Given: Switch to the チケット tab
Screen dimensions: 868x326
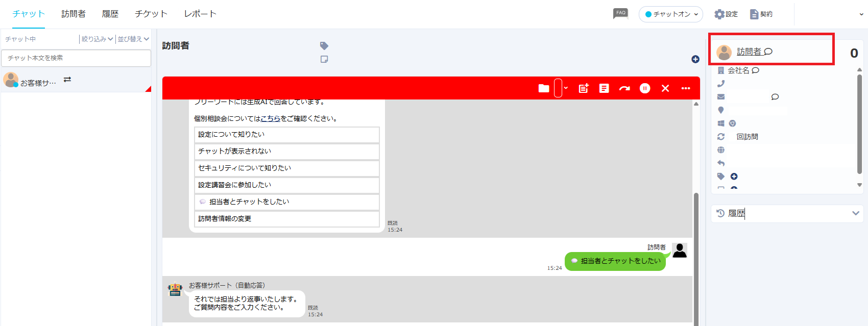Looking at the screenshot, I should 151,14.
